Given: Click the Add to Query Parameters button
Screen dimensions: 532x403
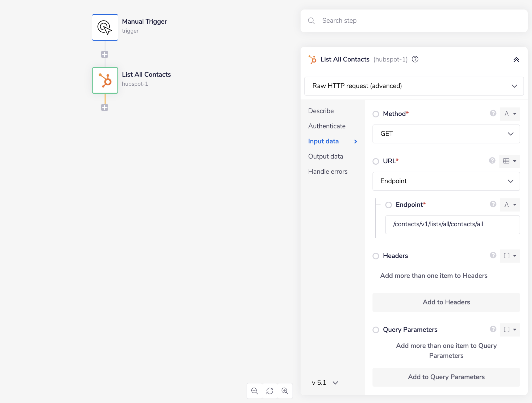Looking at the screenshot, I should (x=446, y=377).
